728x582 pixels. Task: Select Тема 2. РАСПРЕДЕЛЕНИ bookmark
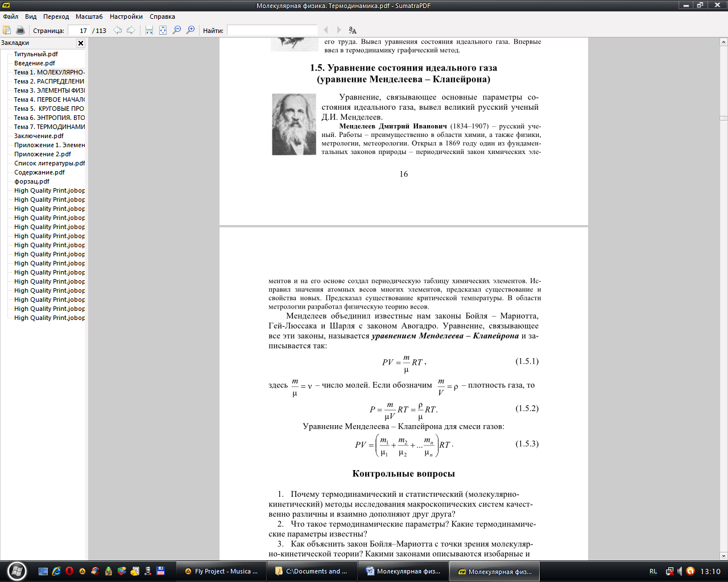pyautogui.click(x=49, y=81)
